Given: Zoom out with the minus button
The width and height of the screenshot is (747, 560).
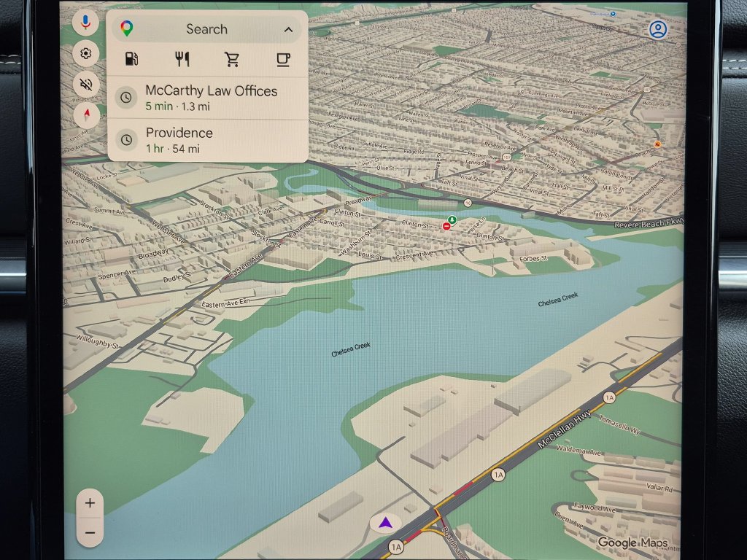Looking at the screenshot, I should 90,533.
